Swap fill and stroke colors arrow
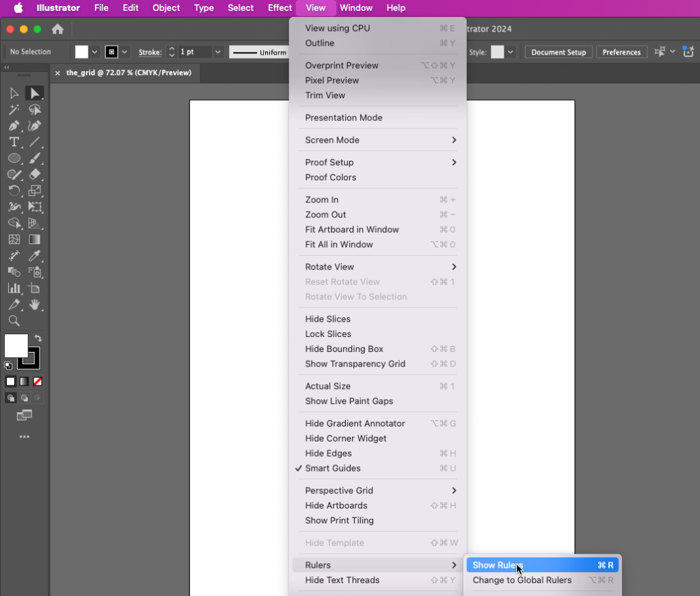 [38, 338]
